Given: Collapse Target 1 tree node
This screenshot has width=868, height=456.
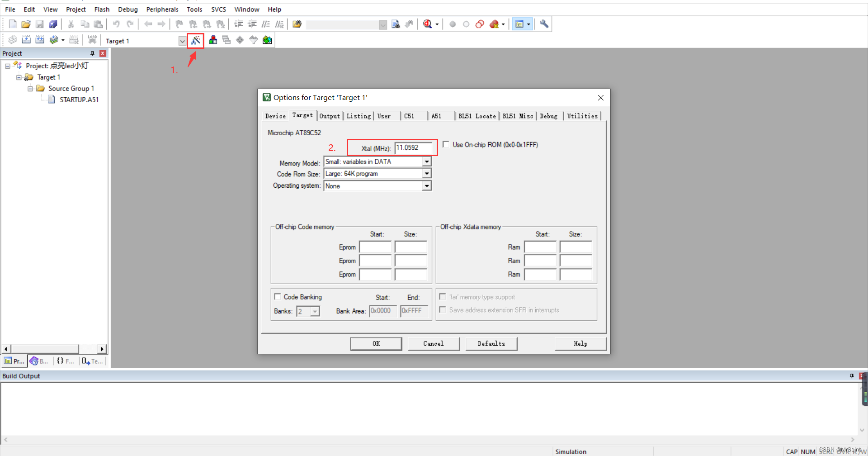Looking at the screenshot, I should [19, 77].
